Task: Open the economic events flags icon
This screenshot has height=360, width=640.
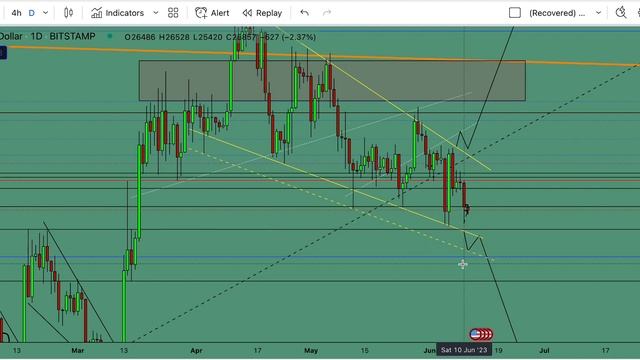Action: click(481, 335)
